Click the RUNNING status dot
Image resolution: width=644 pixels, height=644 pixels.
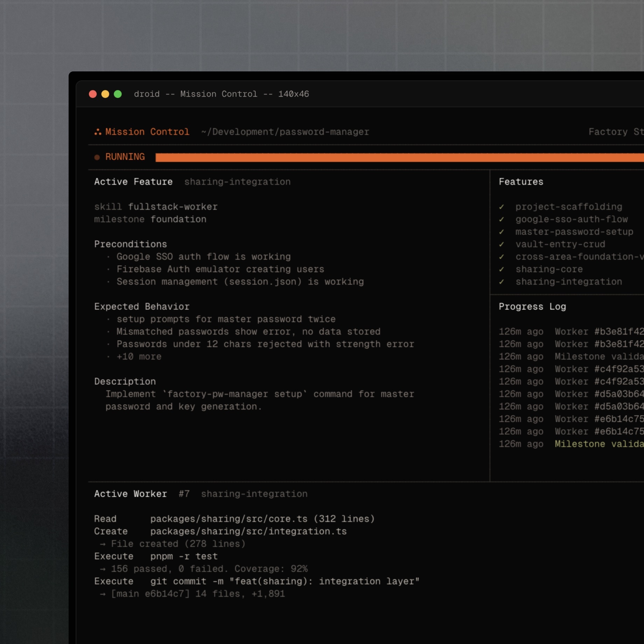(x=97, y=157)
